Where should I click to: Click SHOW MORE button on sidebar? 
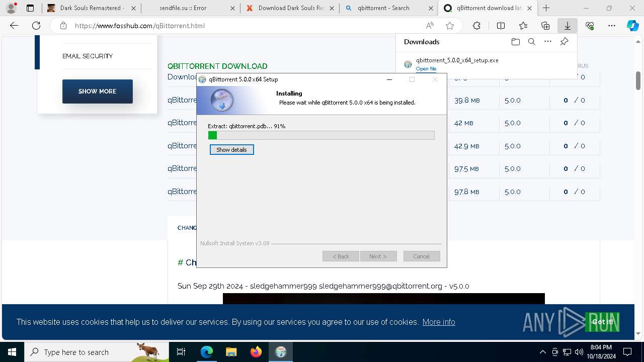[98, 92]
